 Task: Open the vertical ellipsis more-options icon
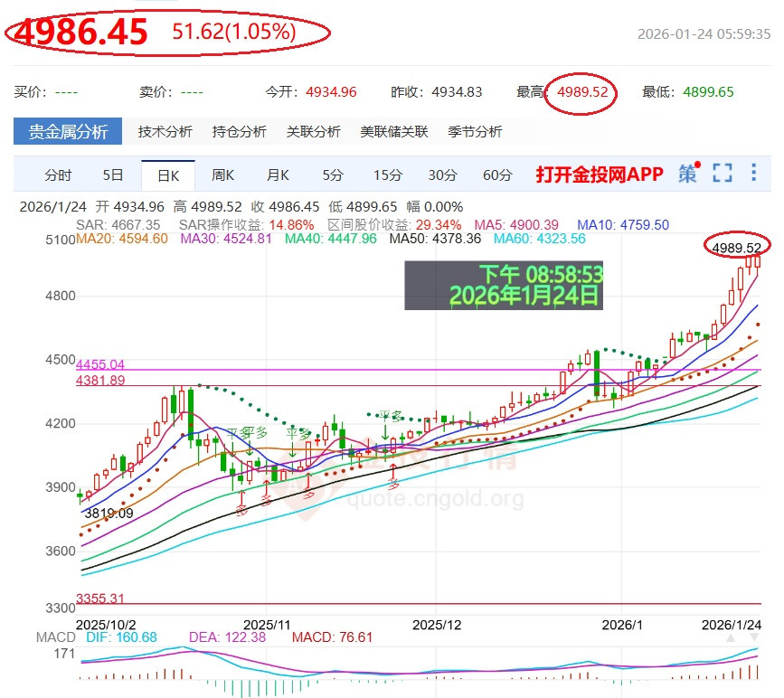coord(753,172)
